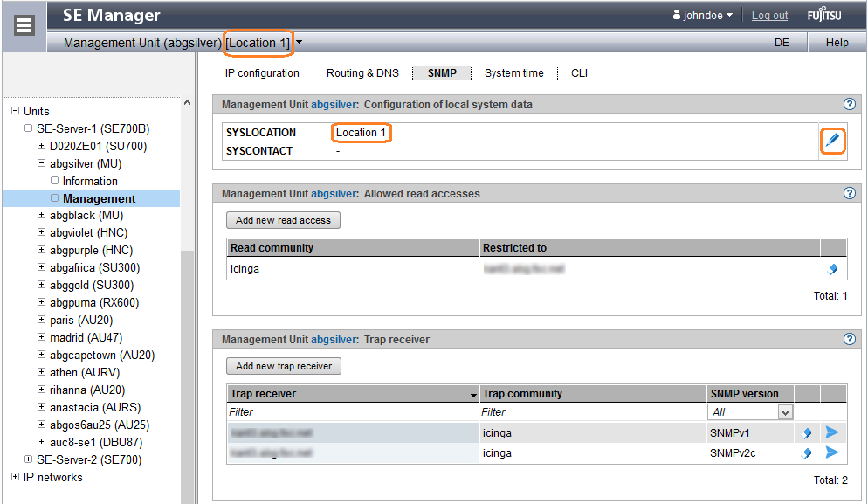Open the hamburger main menu icon
Image resolution: width=868 pixels, height=504 pixels.
tap(24, 25)
